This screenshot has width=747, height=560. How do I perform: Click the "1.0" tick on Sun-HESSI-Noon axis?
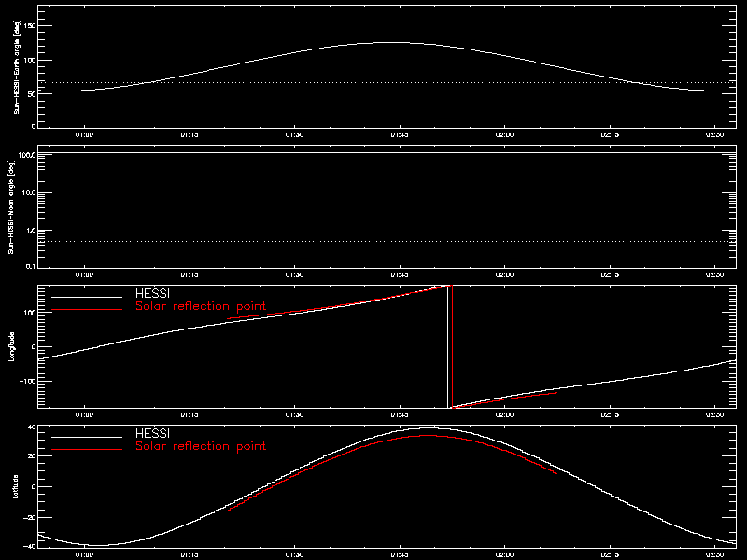(30, 231)
